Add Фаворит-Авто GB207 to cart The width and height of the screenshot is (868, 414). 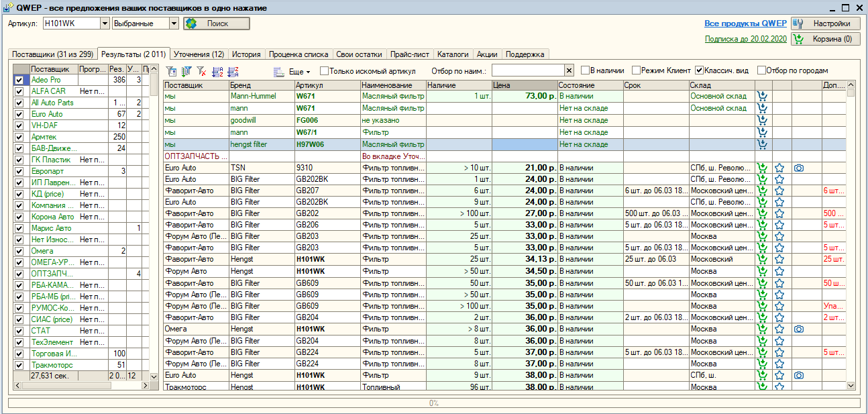click(x=762, y=191)
